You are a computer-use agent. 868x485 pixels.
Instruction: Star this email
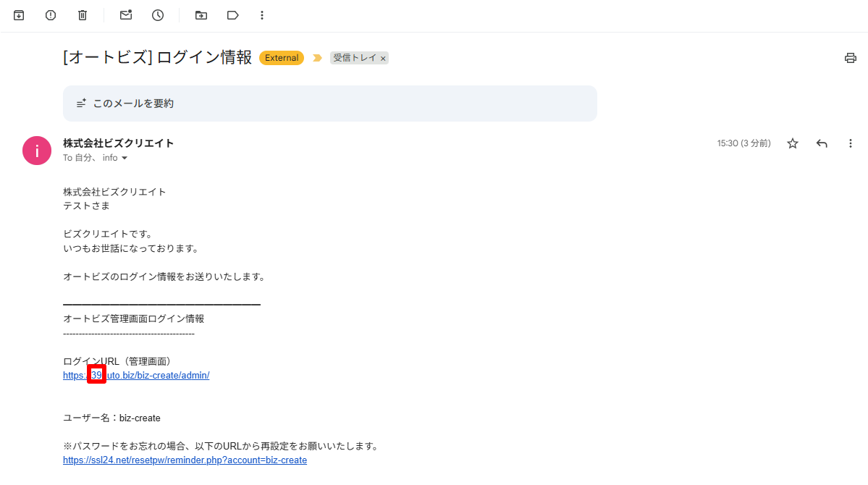[793, 143]
